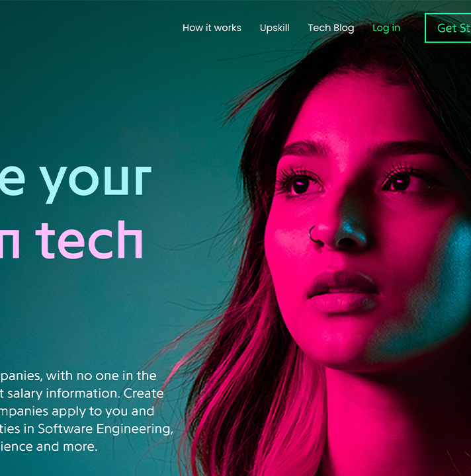Click the text "apply to you and"

coord(103,412)
